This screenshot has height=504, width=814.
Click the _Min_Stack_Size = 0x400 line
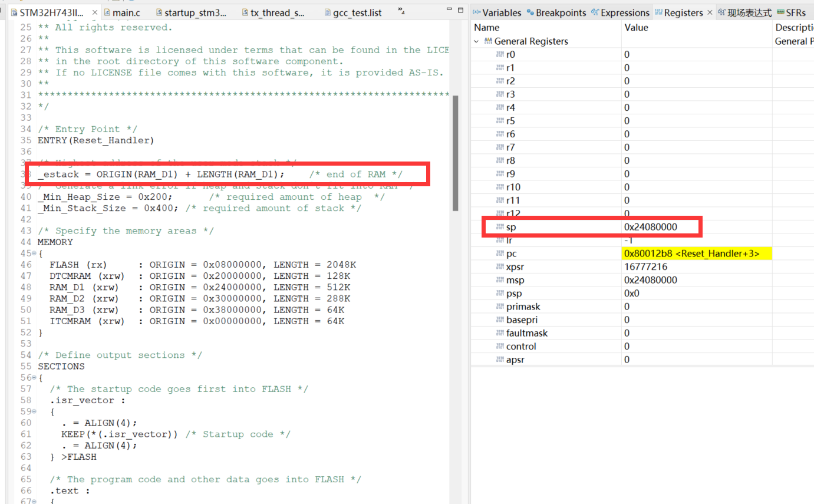pos(199,208)
